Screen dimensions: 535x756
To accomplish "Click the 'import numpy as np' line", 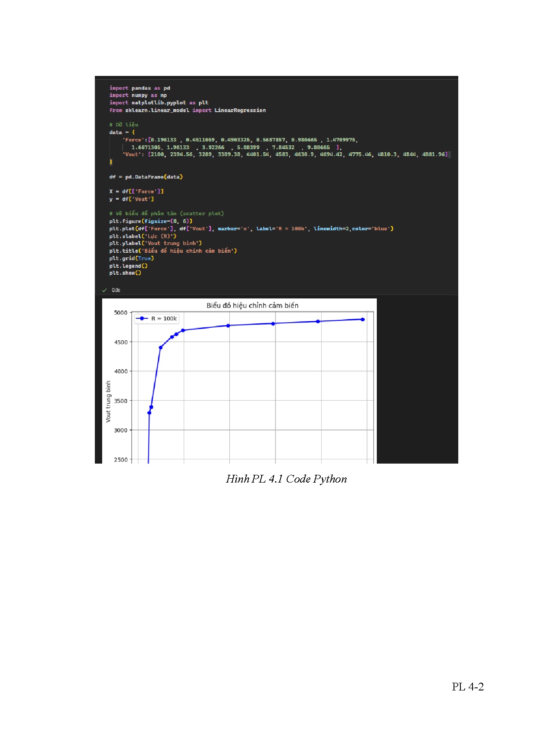I will [x=138, y=95].
